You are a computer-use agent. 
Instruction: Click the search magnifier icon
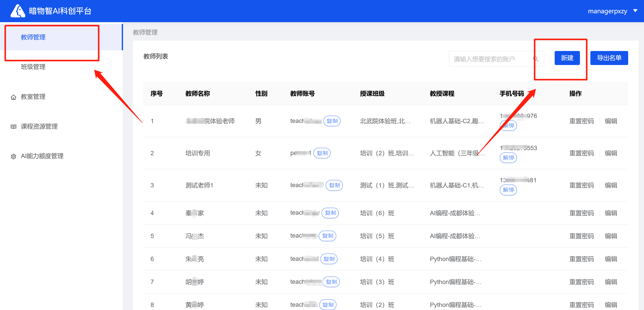536,59
